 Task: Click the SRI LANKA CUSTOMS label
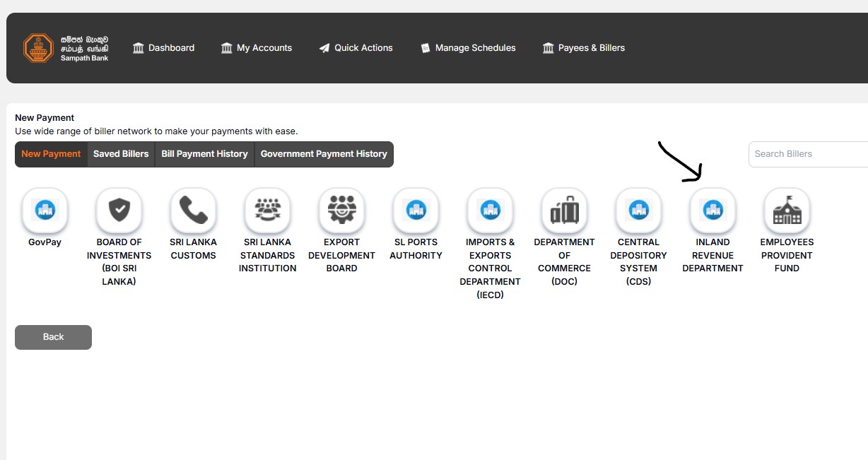tap(194, 249)
